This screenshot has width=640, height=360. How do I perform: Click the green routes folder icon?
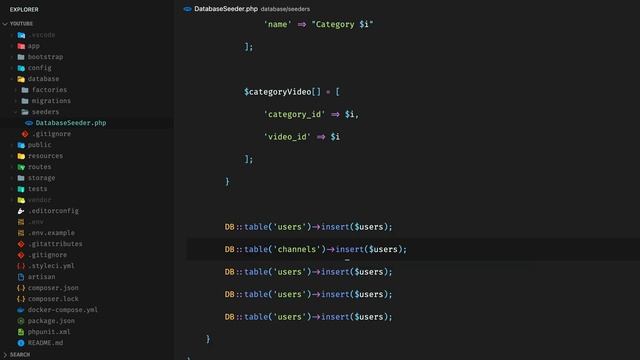(x=21, y=167)
